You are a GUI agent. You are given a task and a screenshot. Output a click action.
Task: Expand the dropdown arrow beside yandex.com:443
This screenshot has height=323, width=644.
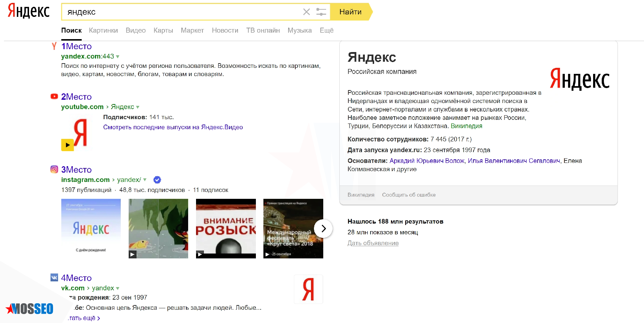[x=118, y=56]
